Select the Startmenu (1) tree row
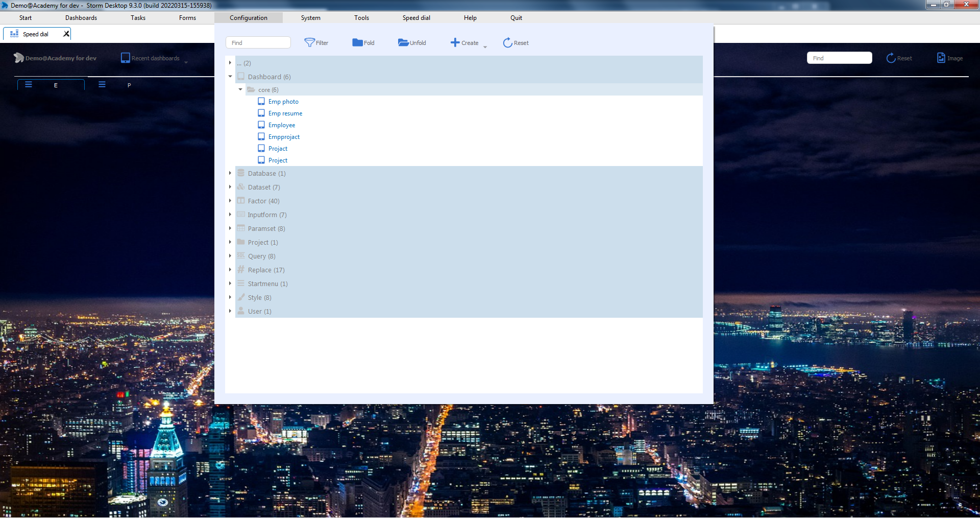The image size is (980, 518). coord(469,284)
